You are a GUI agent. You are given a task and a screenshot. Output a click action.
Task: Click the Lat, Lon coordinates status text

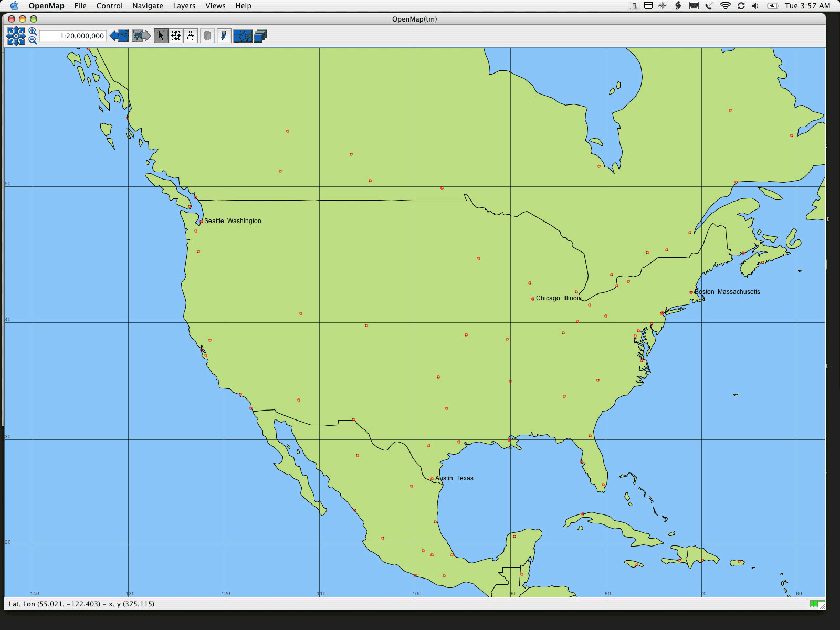click(x=81, y=604)
